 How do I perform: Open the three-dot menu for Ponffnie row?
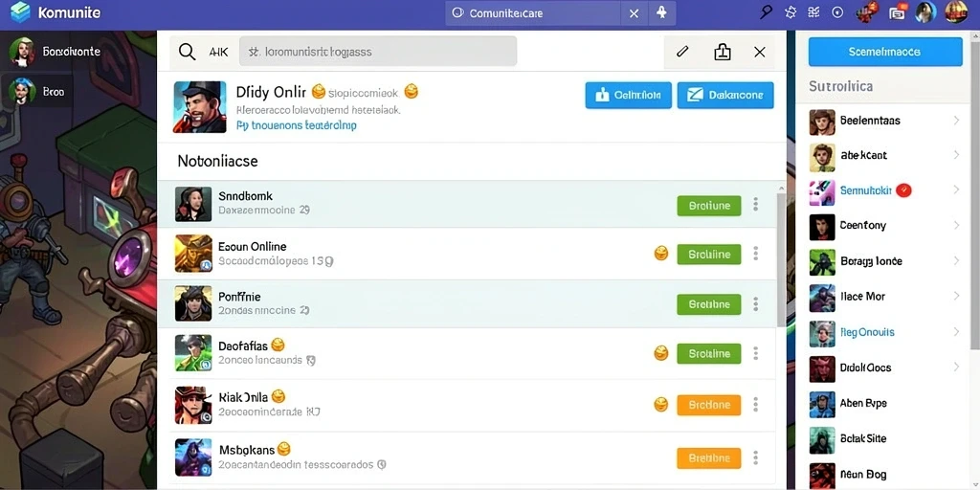click(756, 304)
